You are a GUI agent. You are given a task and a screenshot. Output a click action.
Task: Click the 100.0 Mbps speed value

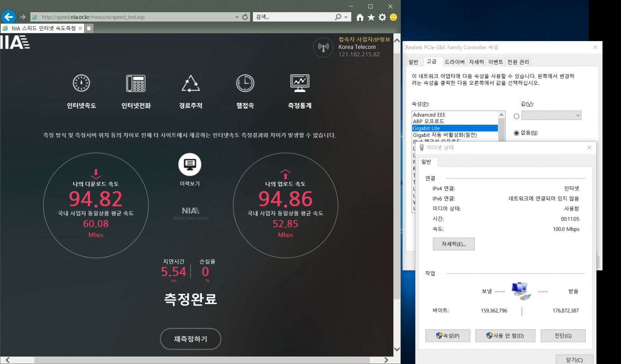pyautogui.click(x=566, y=229)
